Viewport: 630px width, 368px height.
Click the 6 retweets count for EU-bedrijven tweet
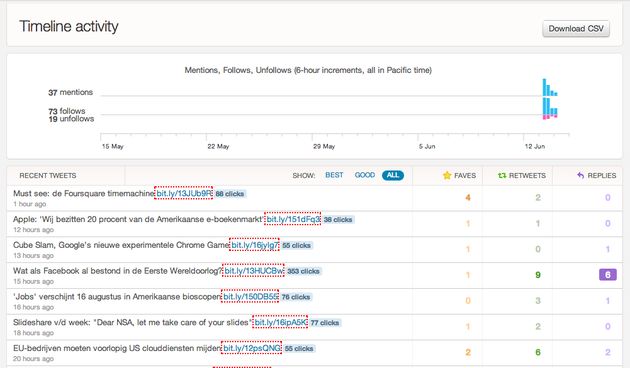(x=538, y=352)
